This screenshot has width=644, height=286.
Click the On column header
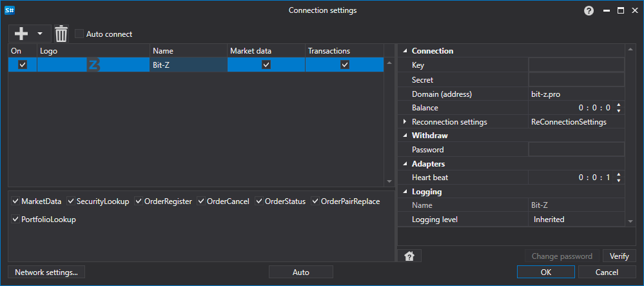[23, 51]
